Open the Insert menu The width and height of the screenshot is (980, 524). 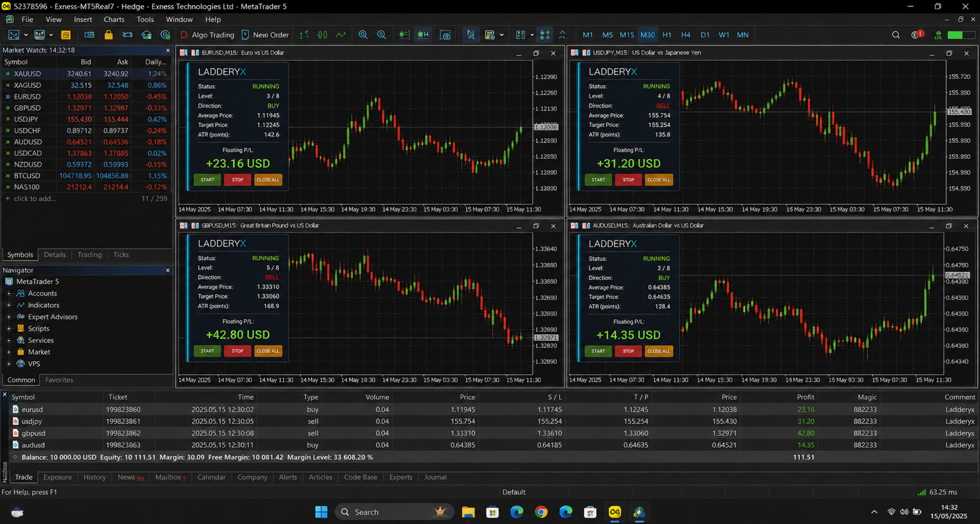click(x=83, y=19)
